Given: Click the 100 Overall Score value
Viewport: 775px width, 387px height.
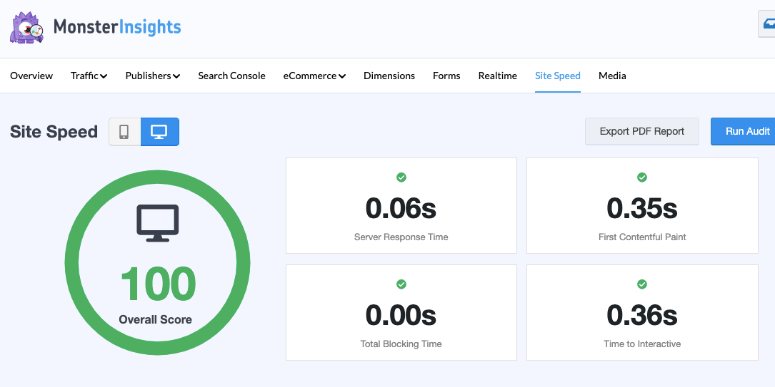Looking at the screenshot, I should [158, 284].
